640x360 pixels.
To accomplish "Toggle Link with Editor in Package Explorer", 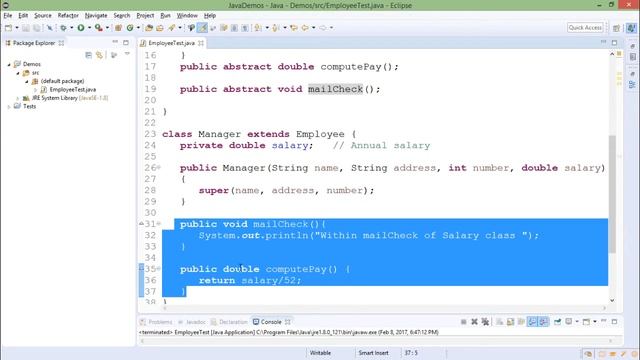I will click(99, 55).
